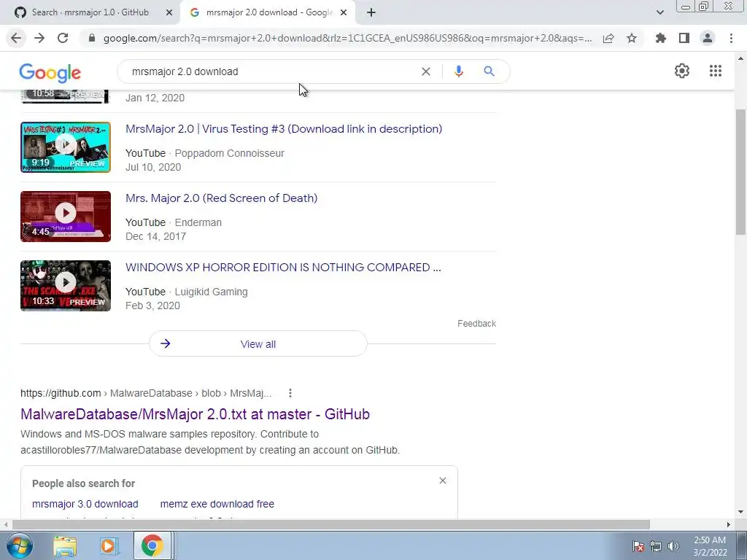Open the network tray icon
Viewport: 747px width, 560px height.
tap(656, 546)
